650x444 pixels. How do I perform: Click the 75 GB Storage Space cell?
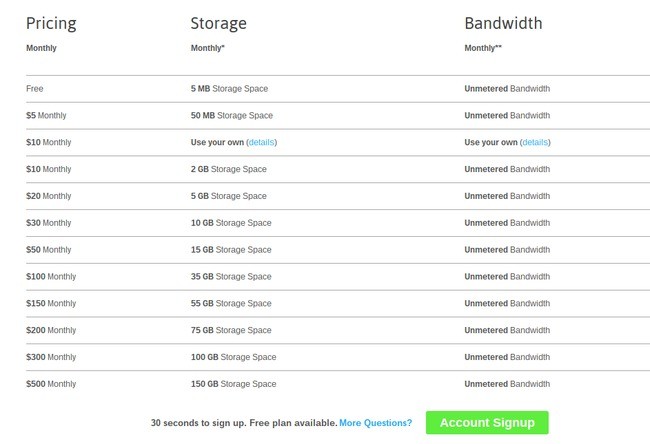(x=231, y=330)
